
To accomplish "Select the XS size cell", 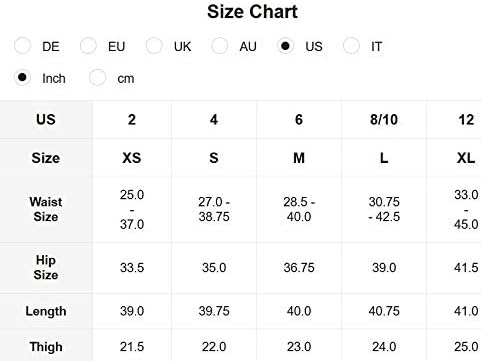I will (132, 158).
